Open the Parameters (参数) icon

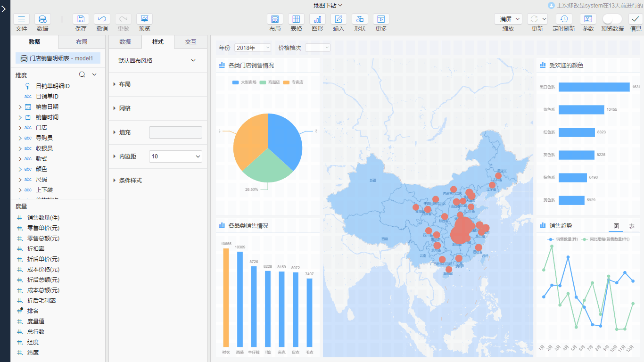[x=588, y=19]
